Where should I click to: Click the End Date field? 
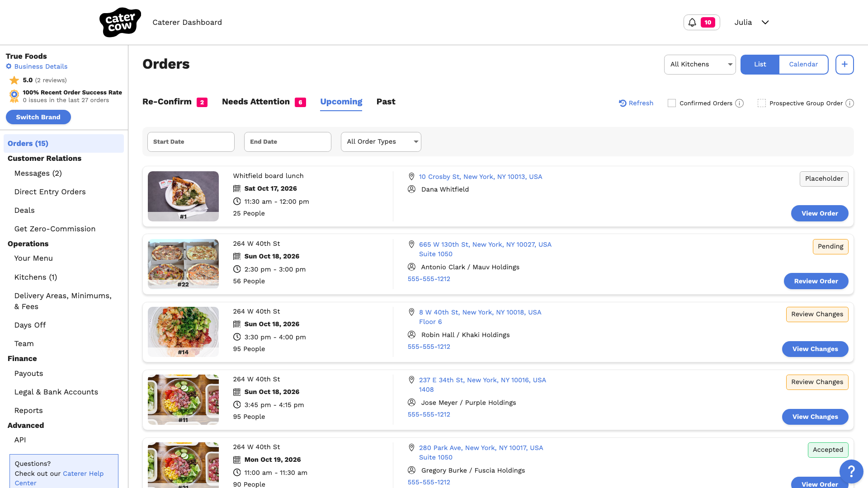tap(288, 141)
